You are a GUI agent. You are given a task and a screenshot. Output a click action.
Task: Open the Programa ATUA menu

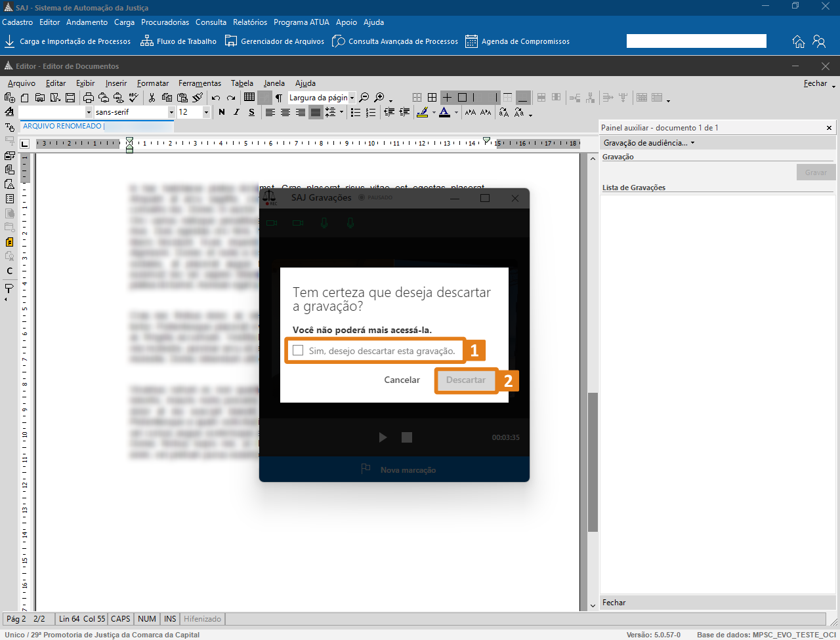(301, 22)
